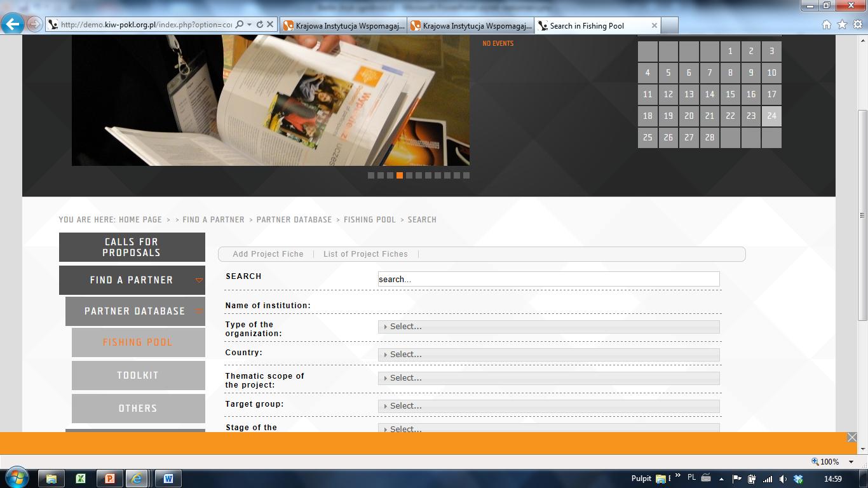Image resolution: width=868 pixels, height=488 pixels.
Task: Select the last slideshow indicator square
Action: (x=466, y=175)
